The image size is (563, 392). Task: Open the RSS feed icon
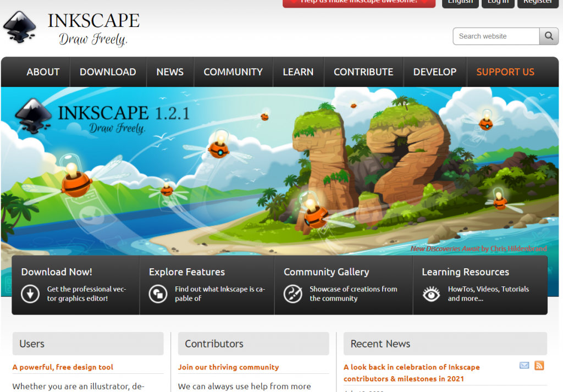(x=539, y=366)
